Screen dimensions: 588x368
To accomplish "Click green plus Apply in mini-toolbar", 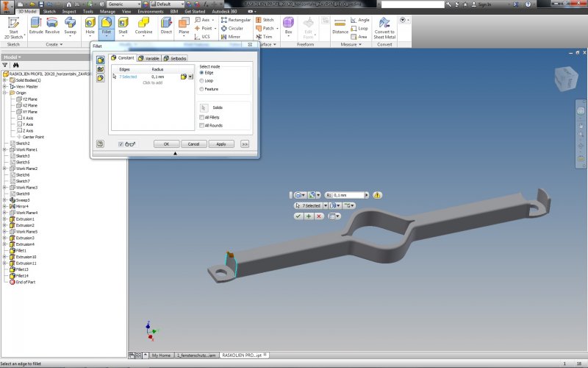I will click(308, 216).
